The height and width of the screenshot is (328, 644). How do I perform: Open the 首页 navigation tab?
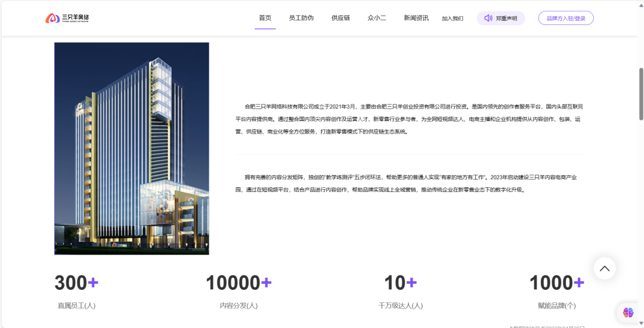(265, 18)
